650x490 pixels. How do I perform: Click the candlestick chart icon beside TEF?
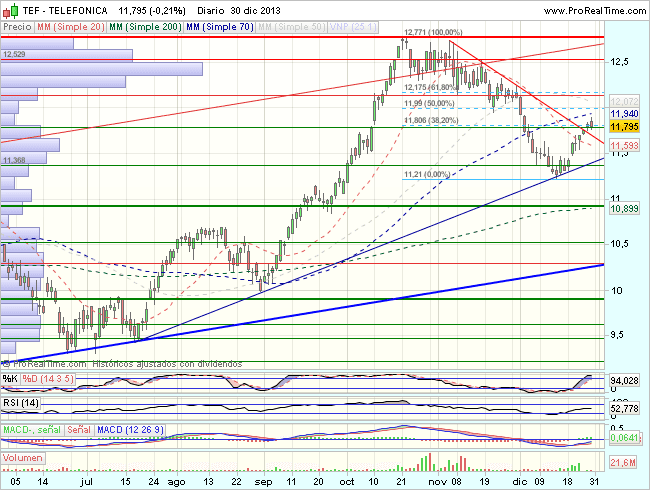(x=10, y=11)
